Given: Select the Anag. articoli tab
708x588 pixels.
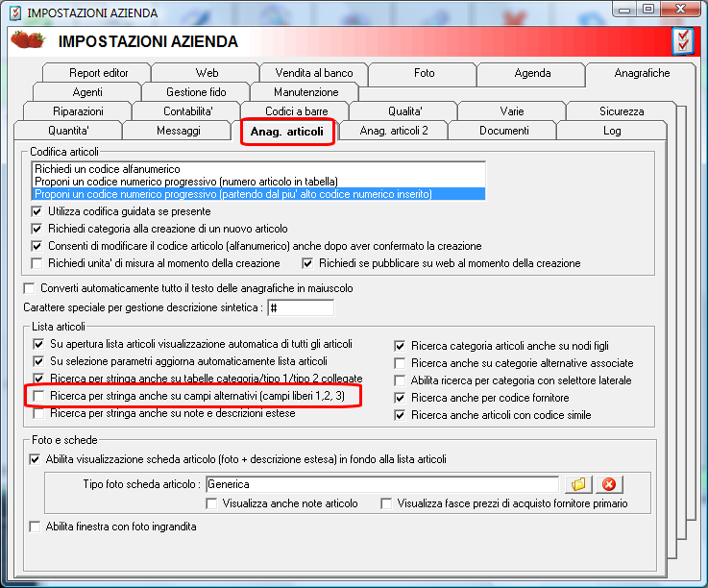Looking at the screenshot, I should (x=286, y=132).
